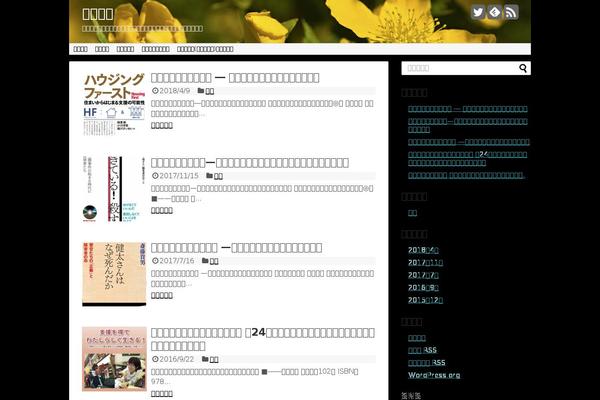Image resolution: width=600 pixels, height=400 pixels.
Task: Click read-more link under the 2017/7/16 post
Action: (161, 296)
